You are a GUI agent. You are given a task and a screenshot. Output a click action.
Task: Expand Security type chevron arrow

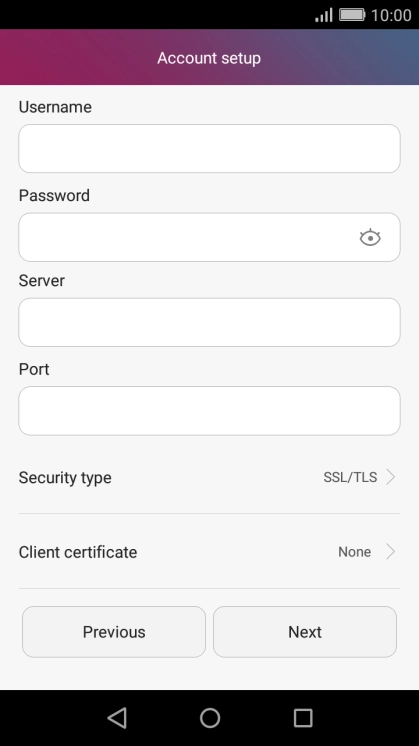pyautogui.click(x=390, y=477)
